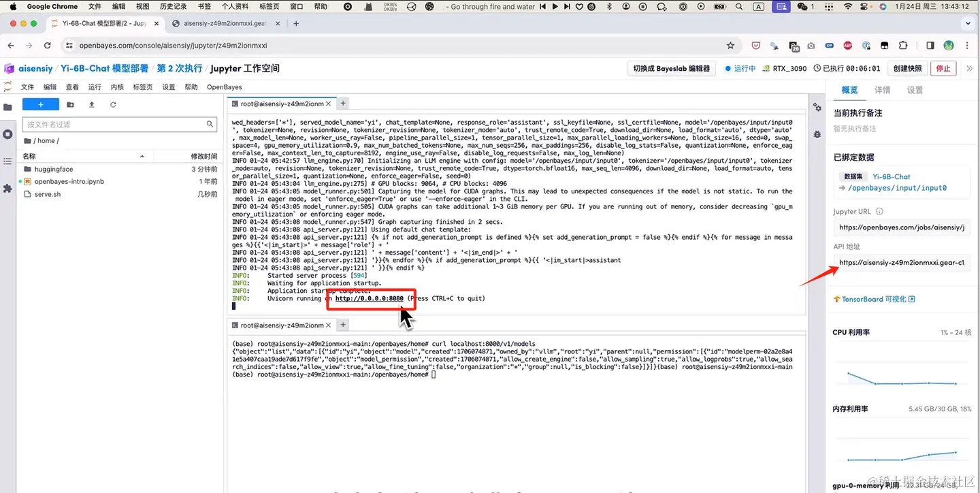
Task: Open the Adblock Plus extension icon
Action: pos(848,46)
